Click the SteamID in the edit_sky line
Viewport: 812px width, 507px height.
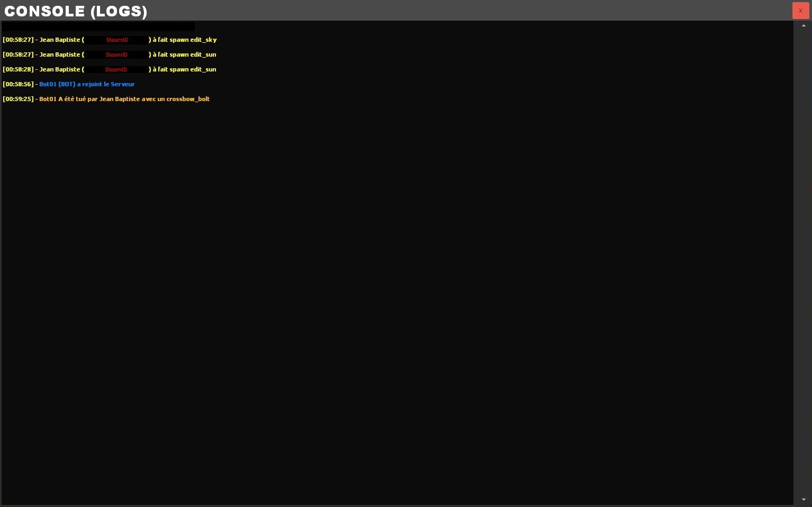[117, 40]
